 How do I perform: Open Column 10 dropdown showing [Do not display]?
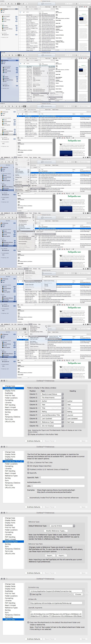click(52, 425)
